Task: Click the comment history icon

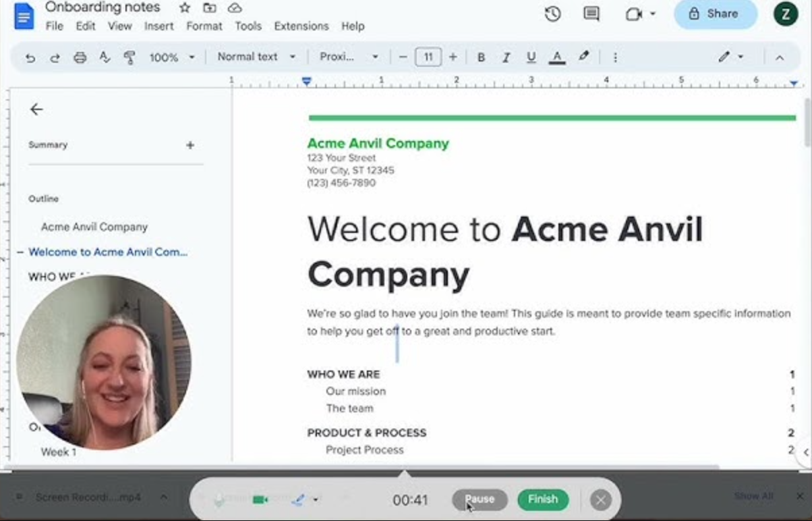Action: click(x=590, y=13)
